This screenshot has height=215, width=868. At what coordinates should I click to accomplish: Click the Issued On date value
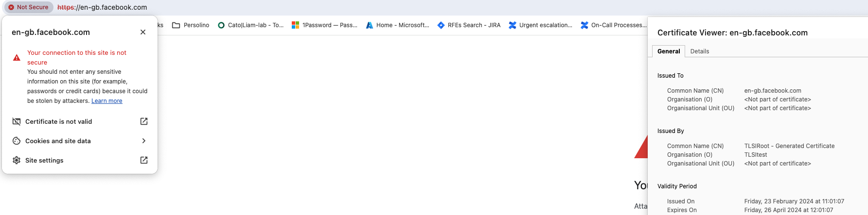tap(794, 201)
